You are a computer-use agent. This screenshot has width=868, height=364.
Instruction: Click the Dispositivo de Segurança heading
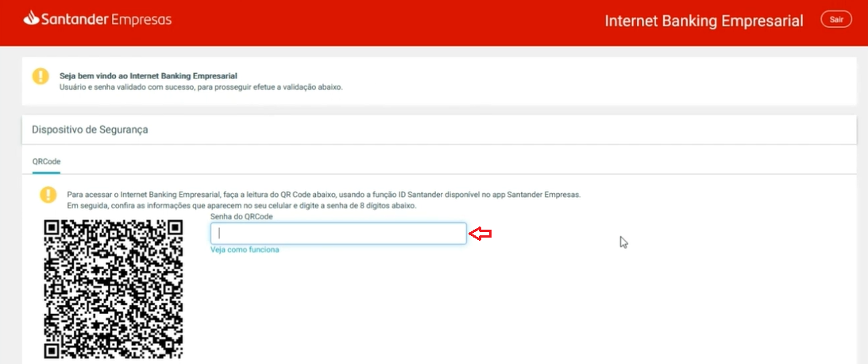click(90, 130)
